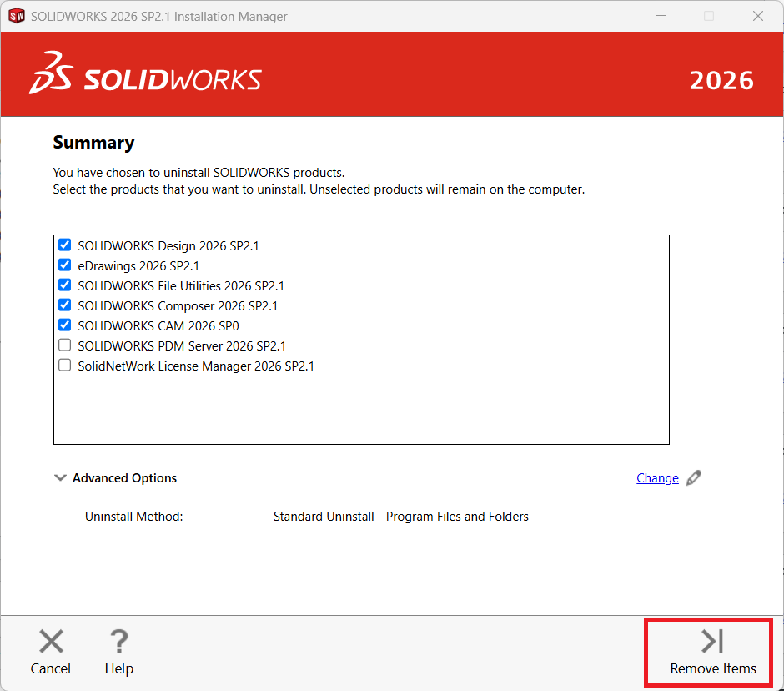This screenshot has height=691, width=784.
Task: Uncheck SOLIDWORKS Design 2026 SP2.1 checkbox
Action: (64, 245)
